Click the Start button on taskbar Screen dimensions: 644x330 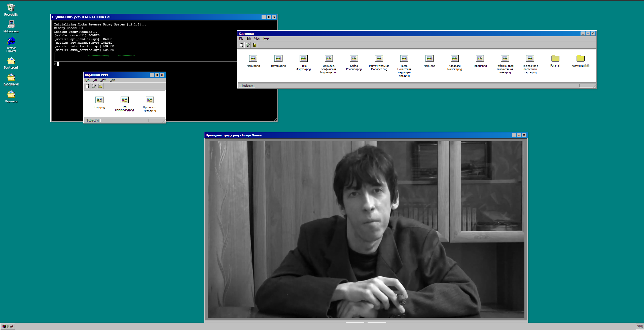pos(8,326)
